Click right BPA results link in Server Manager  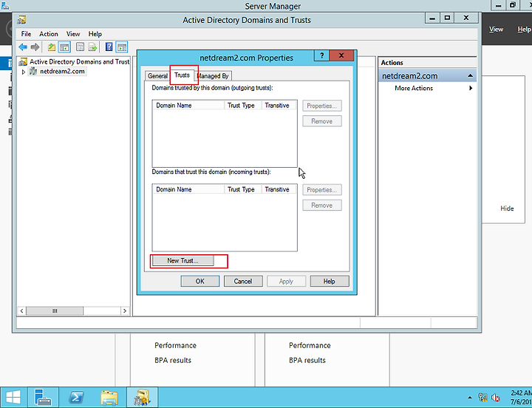pyautogui.click(x=307, y=361)
